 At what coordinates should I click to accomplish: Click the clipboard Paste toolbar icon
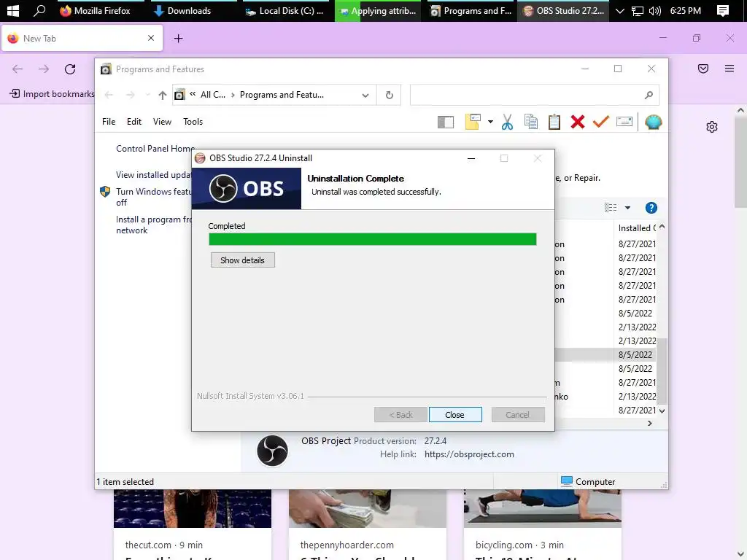coord(554,122)
